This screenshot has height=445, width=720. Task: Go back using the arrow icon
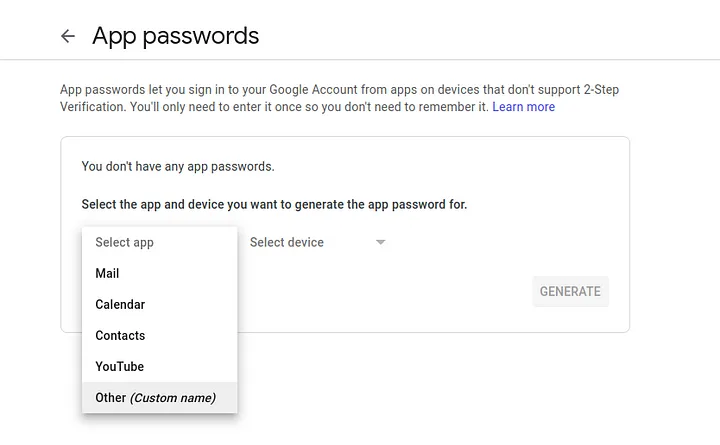point(68,36)
